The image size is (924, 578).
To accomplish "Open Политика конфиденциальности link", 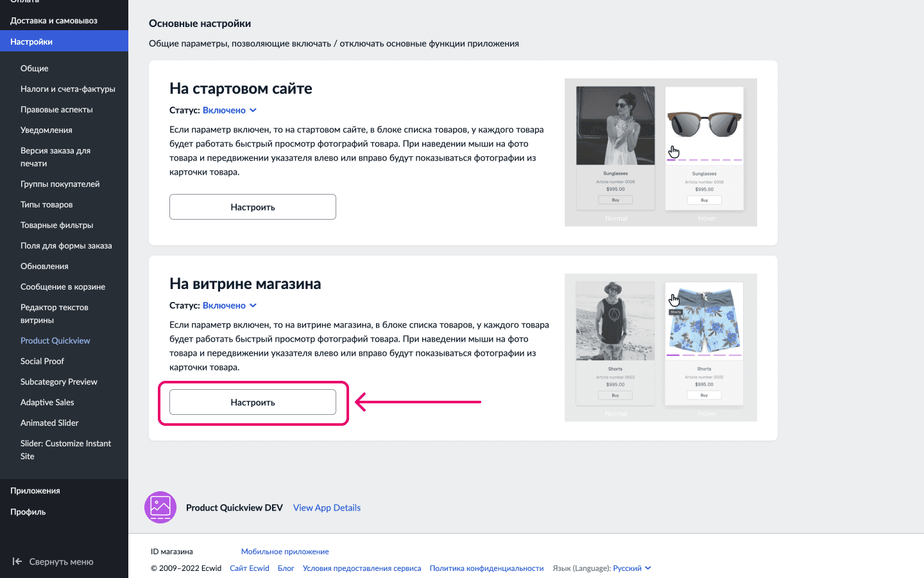I will click(486, 568).
